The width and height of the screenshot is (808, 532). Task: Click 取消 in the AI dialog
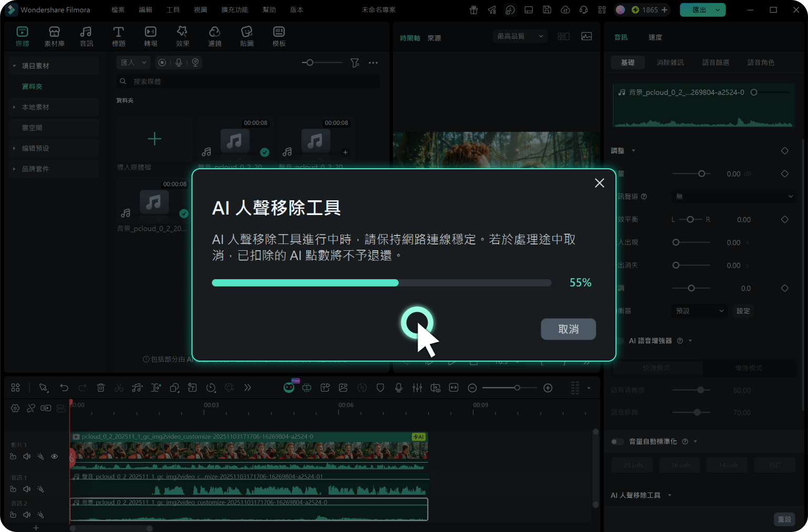click(x=568, y=329)
